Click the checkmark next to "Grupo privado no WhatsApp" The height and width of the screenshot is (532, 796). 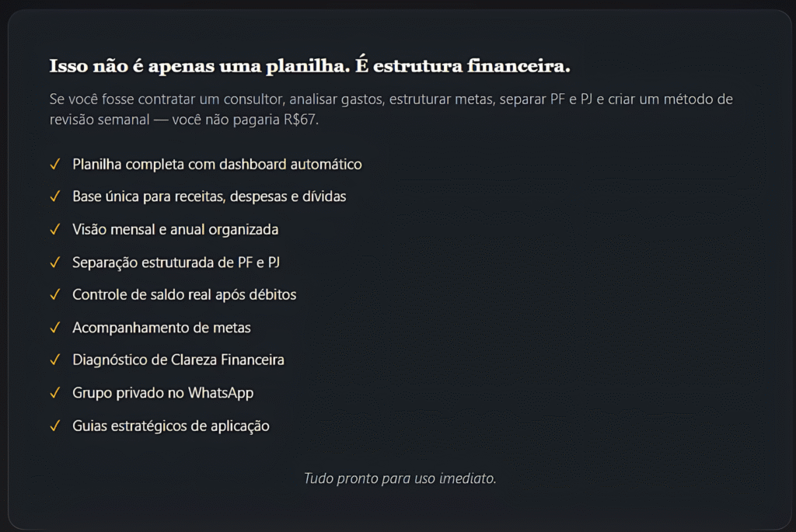coord(55,393)
